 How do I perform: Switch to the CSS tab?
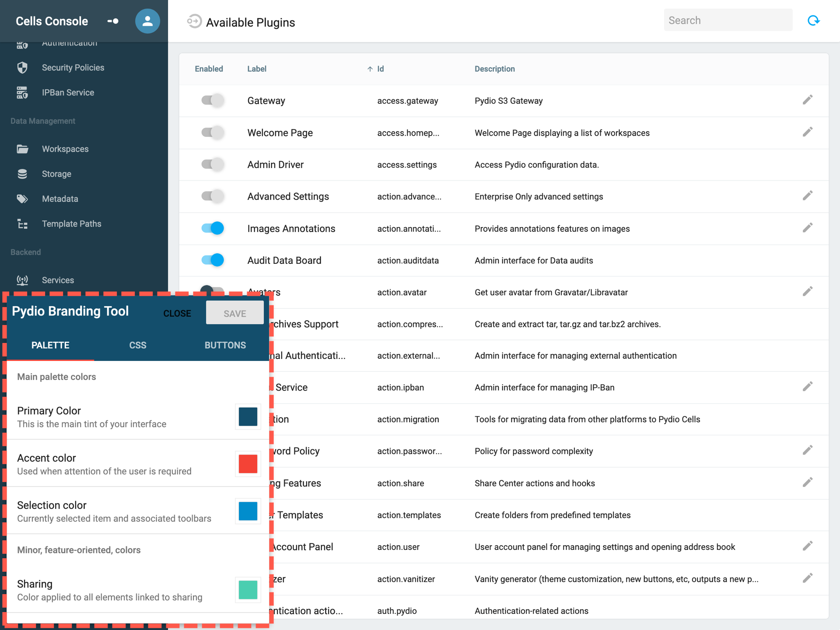point(138,345)
